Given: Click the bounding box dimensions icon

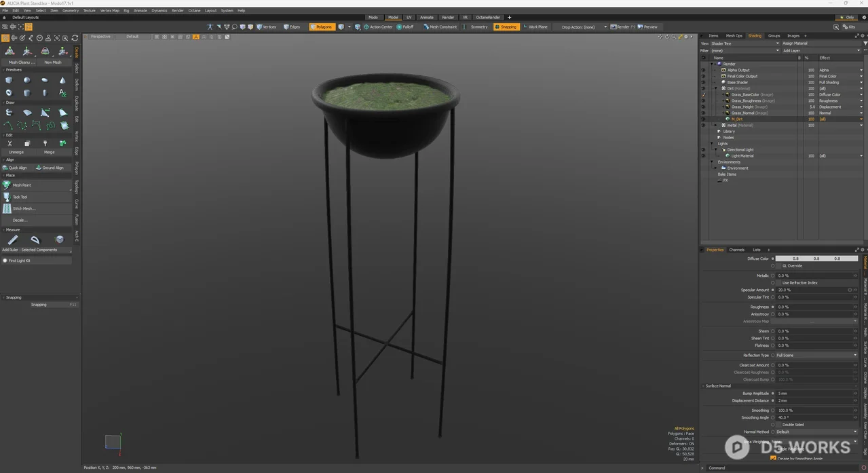Looking at the screenshot, I should click(x=60, y=240).
